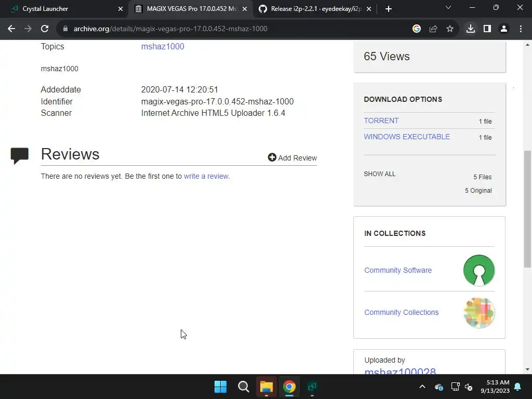Screen dimensions: 532x399
Task: Open Chrome profile icon
Action: coord(504,29)
